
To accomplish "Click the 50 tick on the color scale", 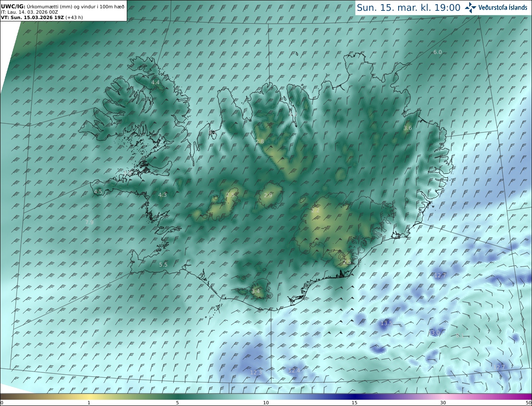I will pos(529,403).
